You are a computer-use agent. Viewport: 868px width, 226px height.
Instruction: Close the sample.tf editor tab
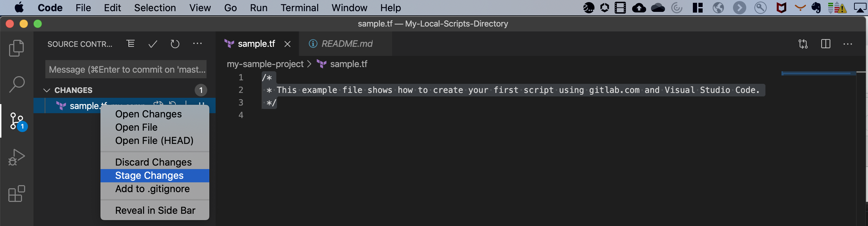coord(287,44)
